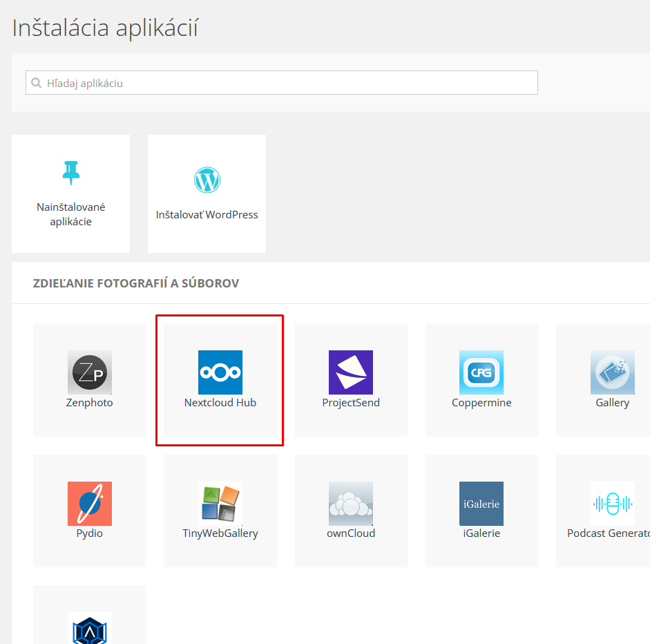
Task: Click the Pydio name label
Action: (90, 533)
